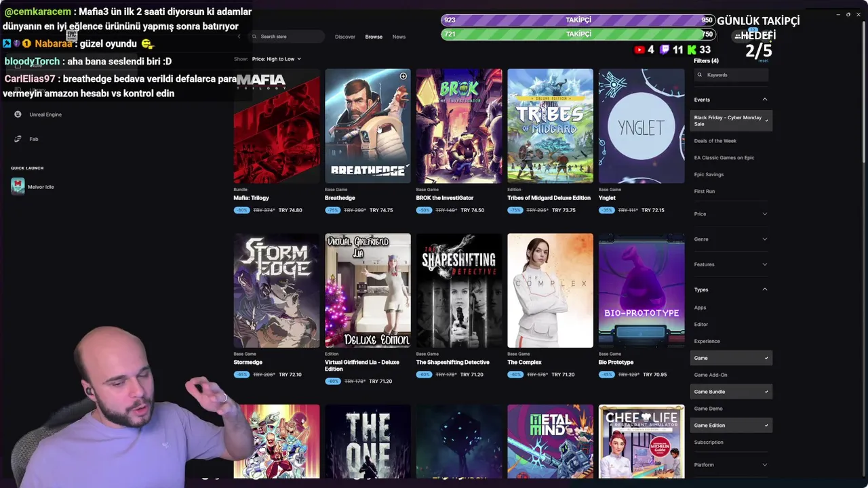Switch to the Discover tab
This screenshot has height=488, width=868.
click(x=345, y=37)
